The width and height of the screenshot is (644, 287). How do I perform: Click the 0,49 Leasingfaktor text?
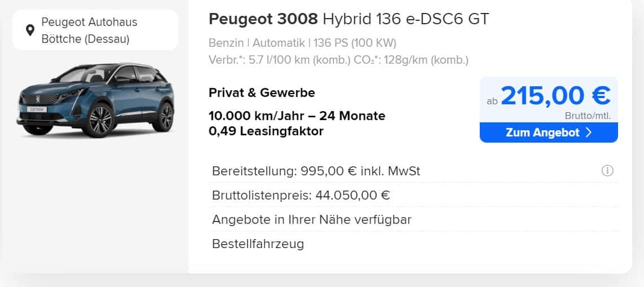pos(266,131)
